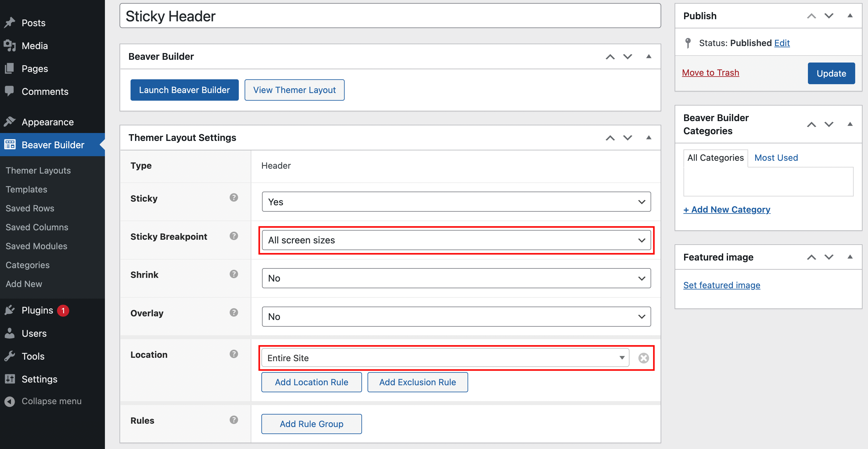The image size is (868, 449).
Task: Open help tooltip for Shrink
Action: [234, 274]
